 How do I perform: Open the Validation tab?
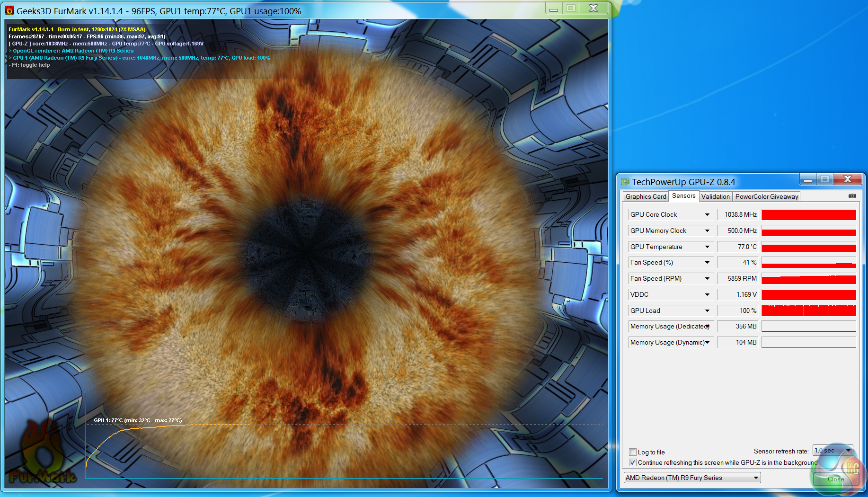pyautogui.click(x=715, y=196)
